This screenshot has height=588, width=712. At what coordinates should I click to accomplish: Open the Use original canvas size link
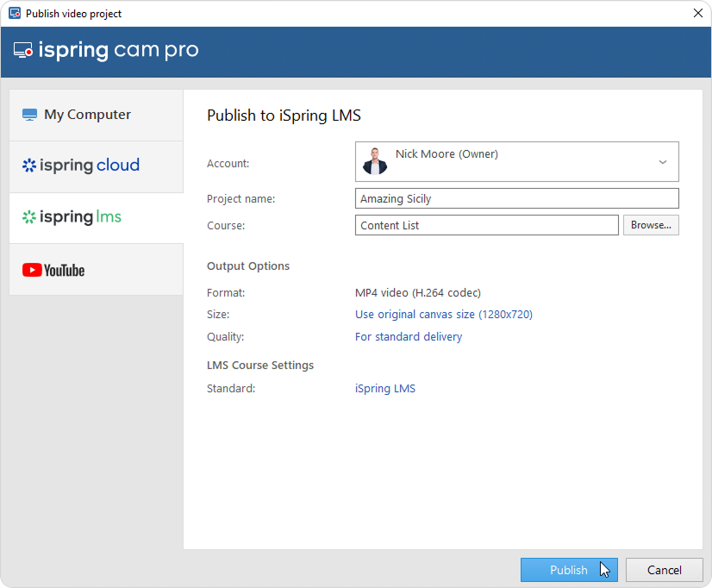pyautogui.click(x=443, y=315)
